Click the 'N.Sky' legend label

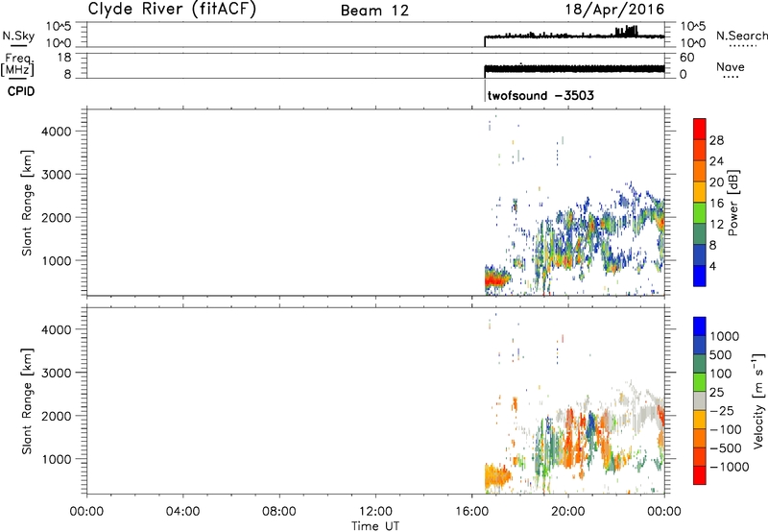pyautogui.click(x=18, y=36)
